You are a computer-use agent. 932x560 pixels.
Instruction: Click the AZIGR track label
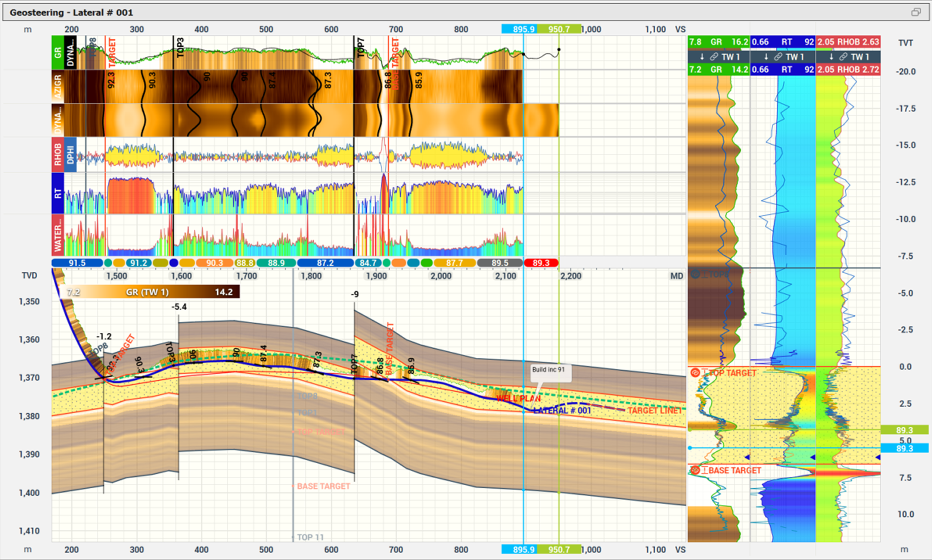click(x=58, y=86)
